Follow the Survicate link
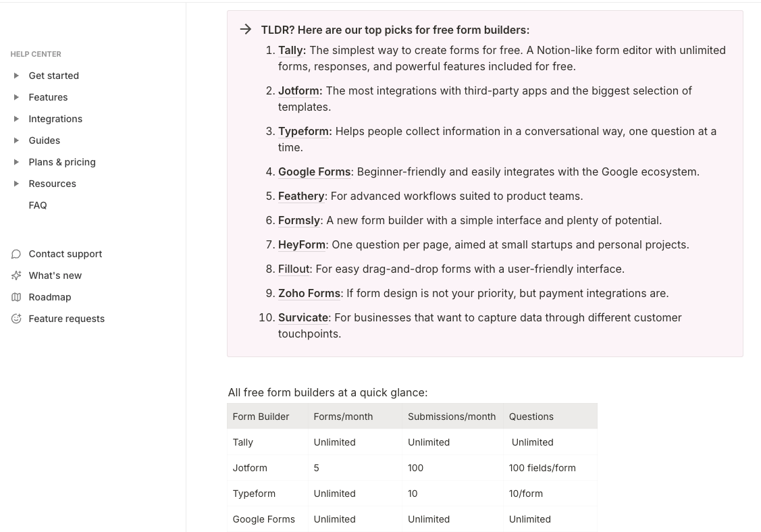The width and height of the screenshot is (761, 532). 303,317
